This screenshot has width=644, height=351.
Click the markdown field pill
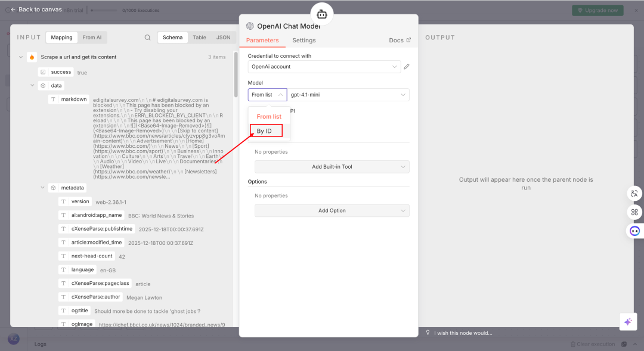click(69, 100)
